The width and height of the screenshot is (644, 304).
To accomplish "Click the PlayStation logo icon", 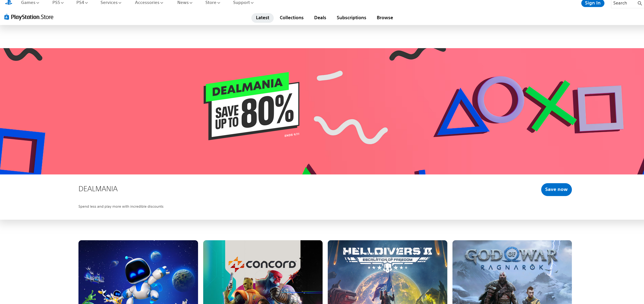I will click(9, 3).
